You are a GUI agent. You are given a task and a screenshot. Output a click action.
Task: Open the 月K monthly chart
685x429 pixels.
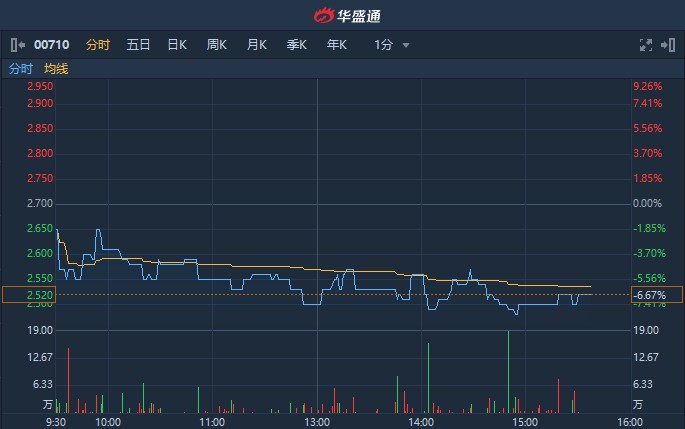[257, 45]
